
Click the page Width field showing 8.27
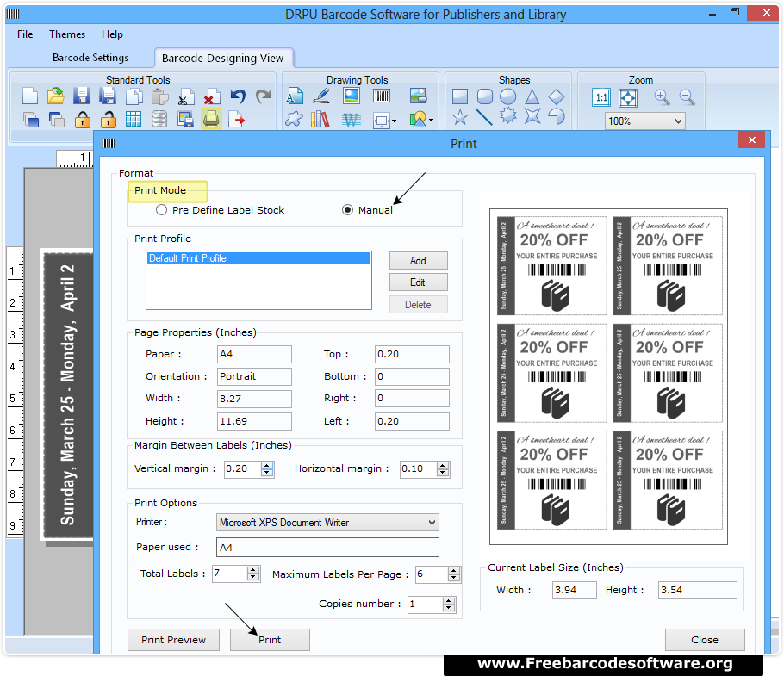(x=254, y=399)
